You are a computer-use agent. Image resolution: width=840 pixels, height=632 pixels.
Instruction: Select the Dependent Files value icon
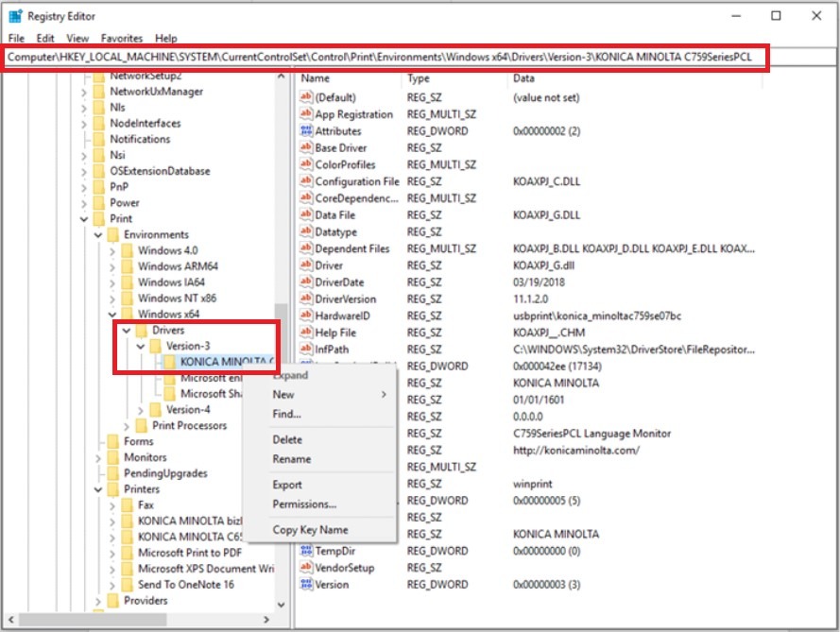click(306, 248)
